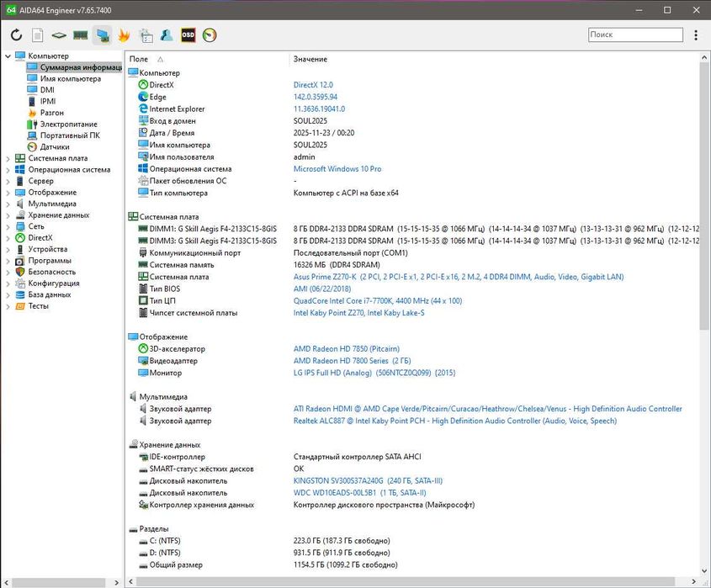Expand the Системная плата tree node
The image size is (711, 588).
tap(8, 159)
